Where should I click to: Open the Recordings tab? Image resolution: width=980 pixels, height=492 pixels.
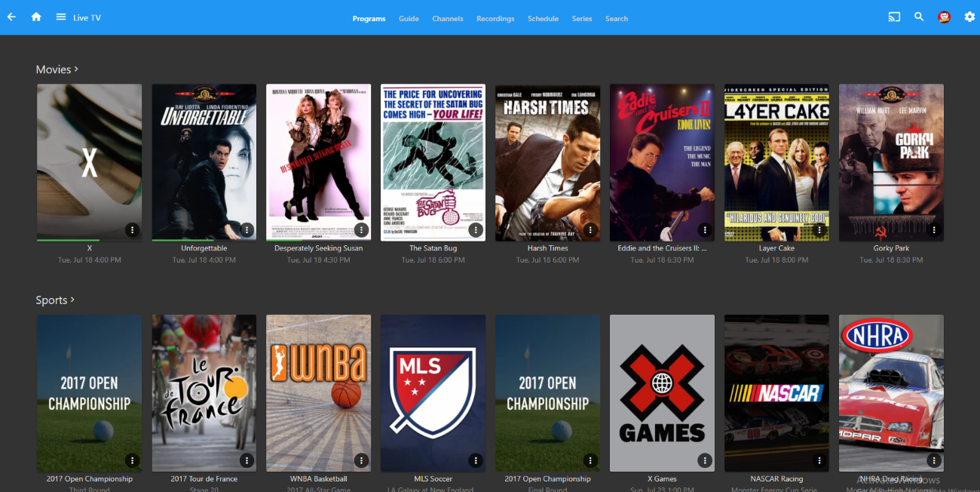[495, 19]
